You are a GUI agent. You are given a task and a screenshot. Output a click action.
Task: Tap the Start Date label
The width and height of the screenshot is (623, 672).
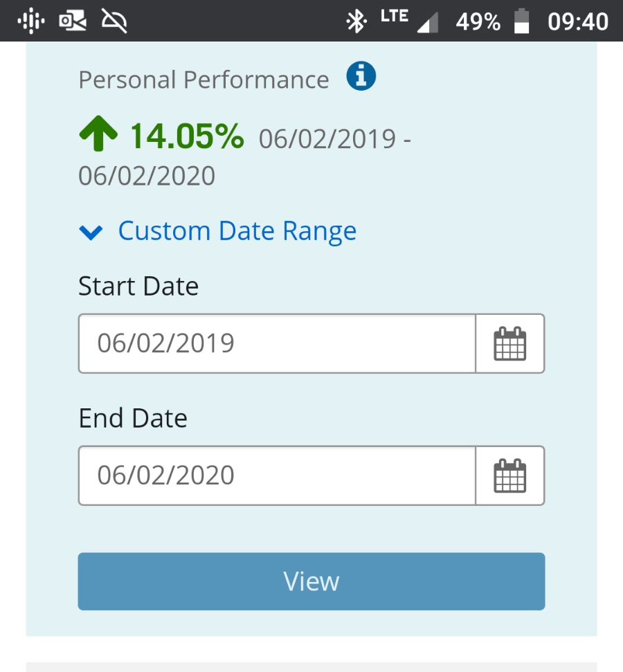click(x=138, y=286)
